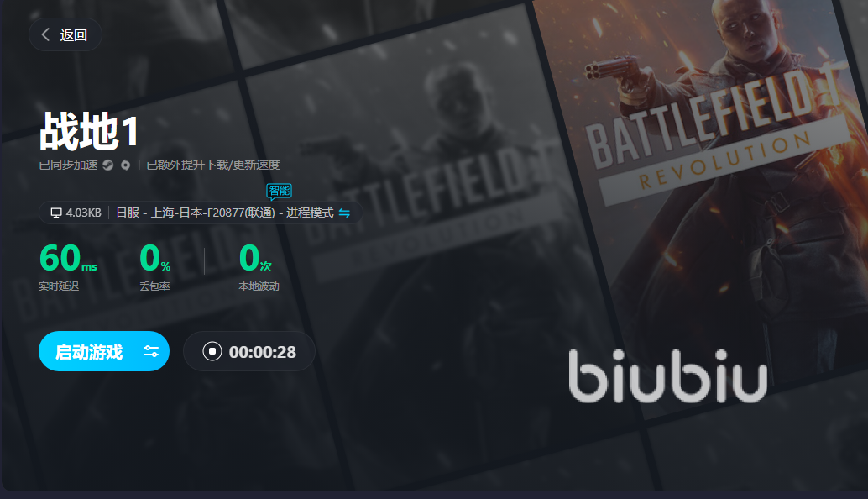Click the 智能 smart mode badge
The image size is (868, 499).
[279, 192]
